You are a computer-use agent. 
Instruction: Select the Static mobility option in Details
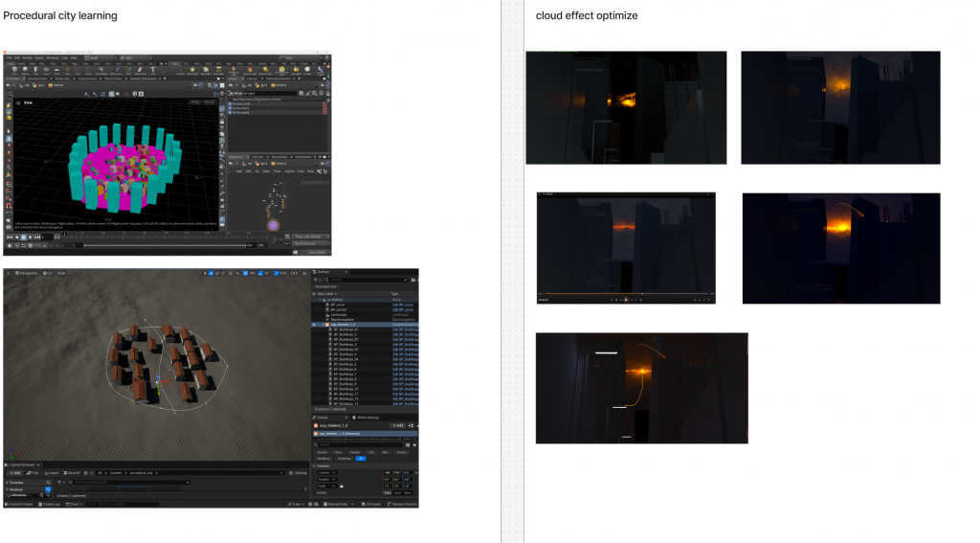pos(390,492)
